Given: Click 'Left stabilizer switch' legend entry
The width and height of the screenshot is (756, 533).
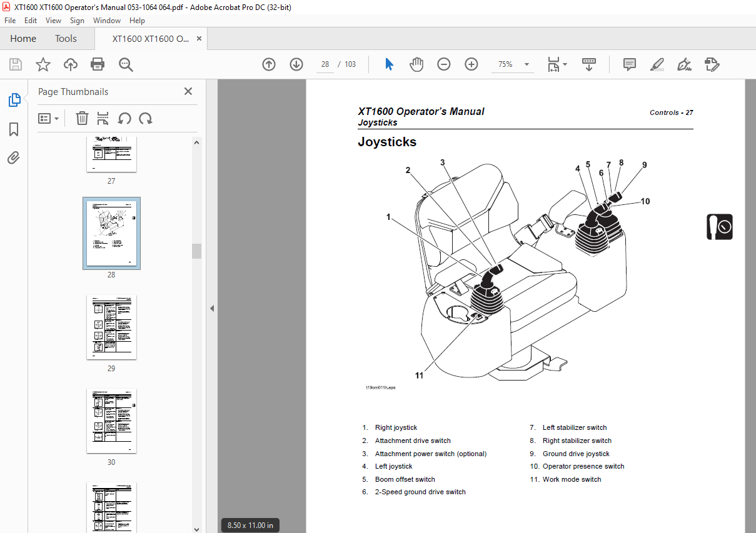Looking at the screenshot, I should pos(575,427).
